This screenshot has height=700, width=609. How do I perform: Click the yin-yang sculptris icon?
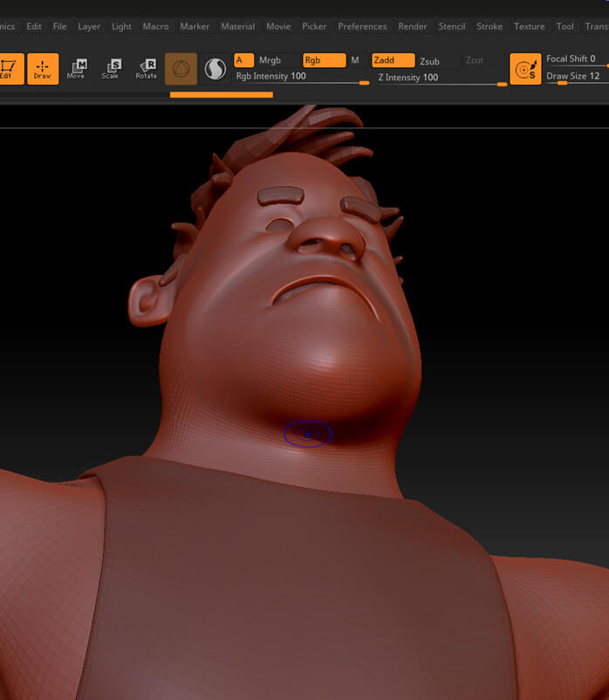(x=215, y=69)
